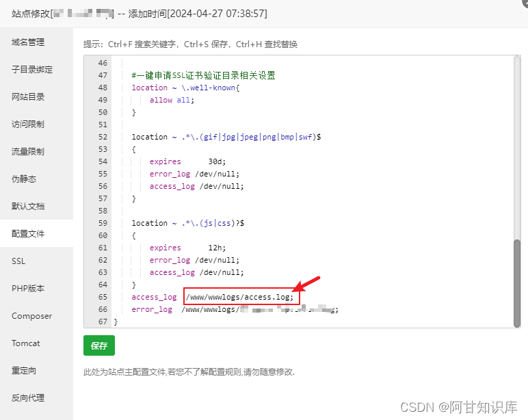This screenshot has height=420, width=528.
Task: Click the editor's vertical scrollbar thumb
Action: coord(517,283)
